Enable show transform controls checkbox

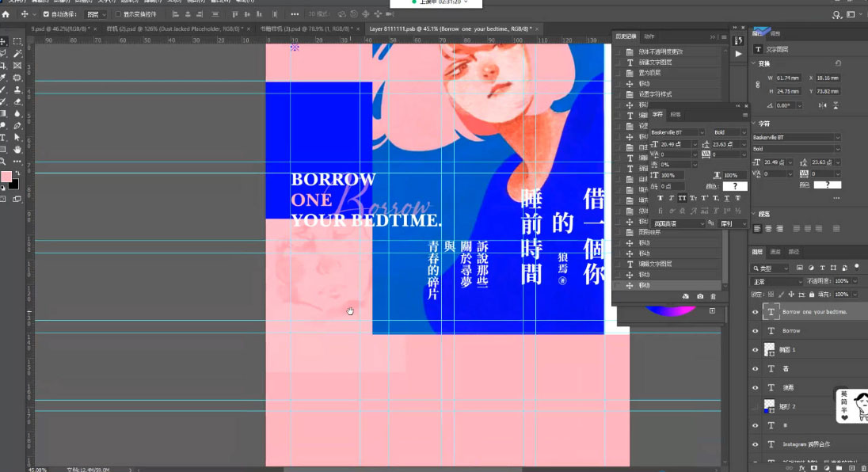point(118,14)
